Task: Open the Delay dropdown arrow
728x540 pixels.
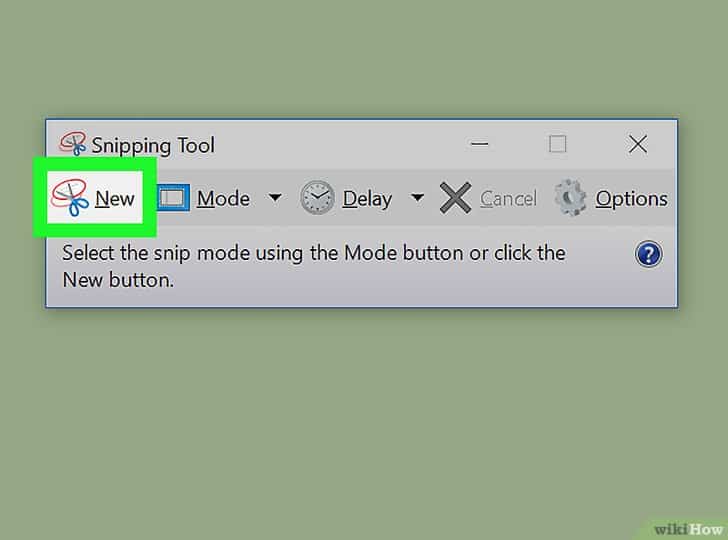Action: (417, 198)
